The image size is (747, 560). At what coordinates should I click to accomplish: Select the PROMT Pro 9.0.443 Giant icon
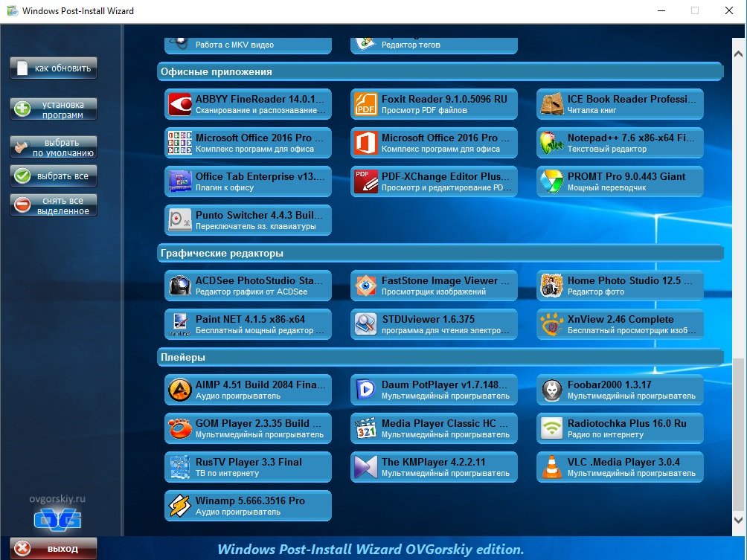click(x=551, y=181)
